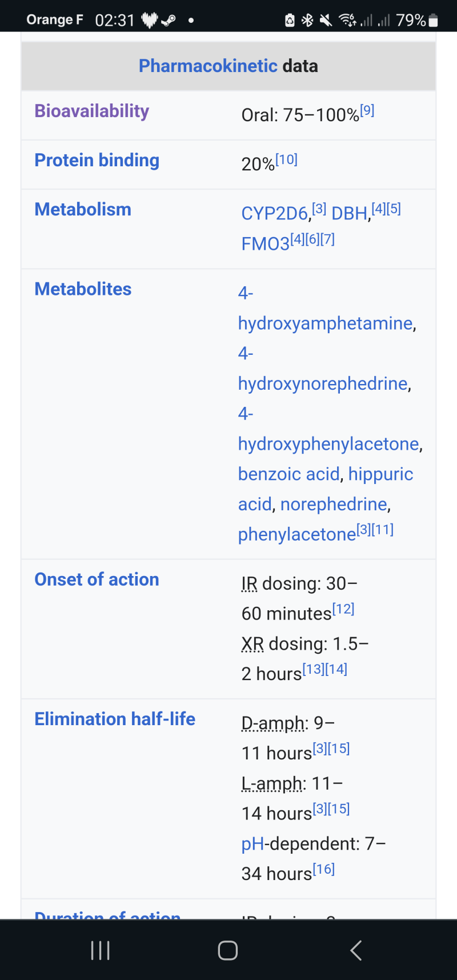Visit the 4-hydroxyamphetamine metabolite link
This screenshot has height=980, width=457.
point(326,323)
